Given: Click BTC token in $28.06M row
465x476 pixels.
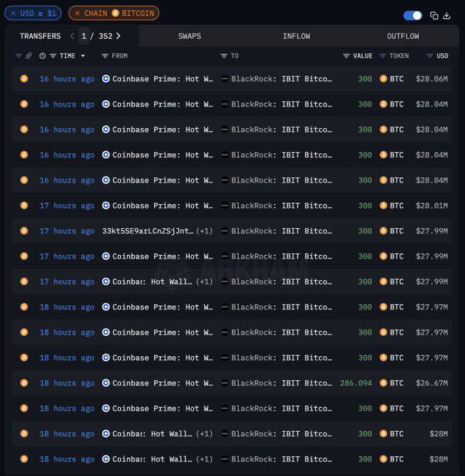Looking at the screenshot, I should coord(396,79).
